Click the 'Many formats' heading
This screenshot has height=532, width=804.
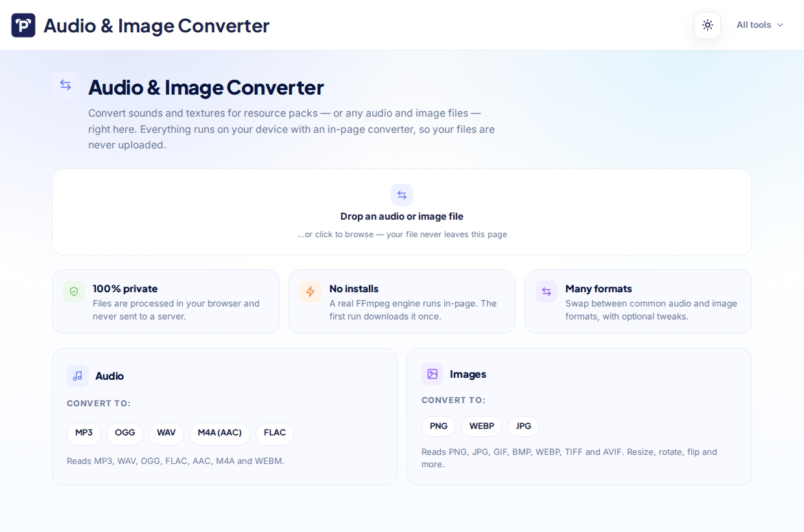click(x=598, y=289)
